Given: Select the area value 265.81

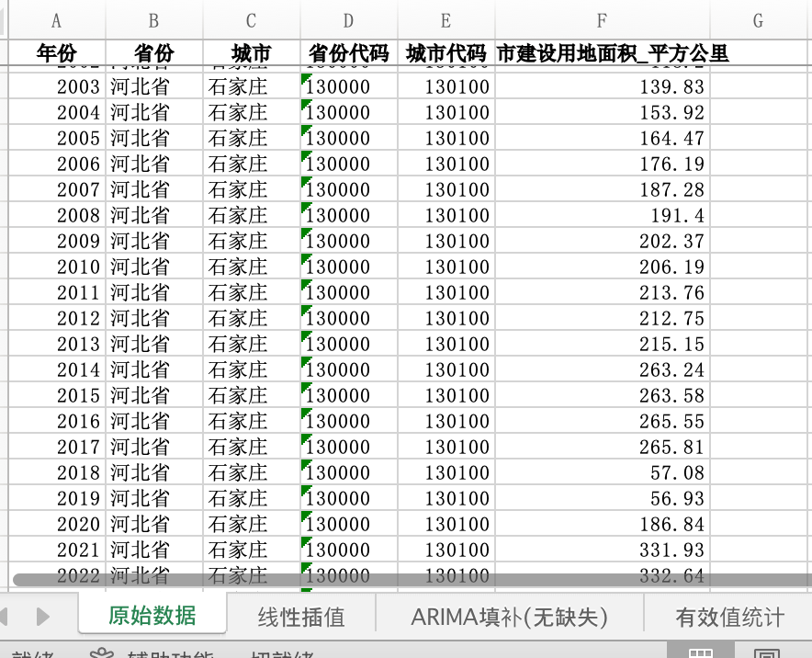Looking at the screenshot, I should click(x=603, y=447).
